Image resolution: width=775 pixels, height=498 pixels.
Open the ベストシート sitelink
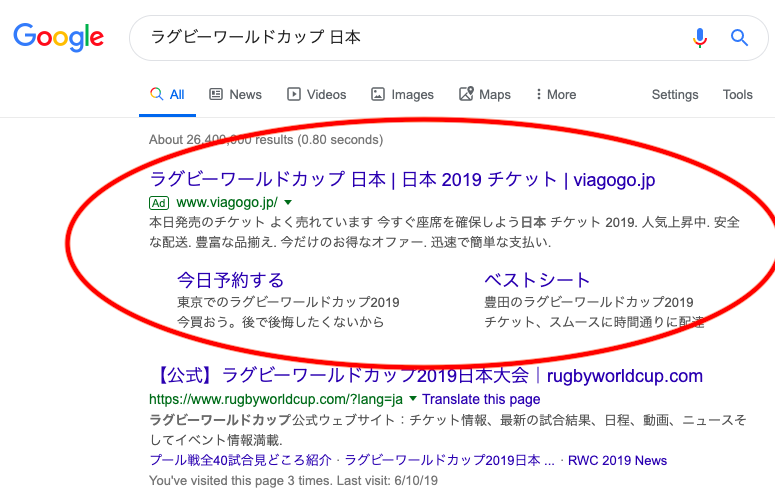[537, 280]
